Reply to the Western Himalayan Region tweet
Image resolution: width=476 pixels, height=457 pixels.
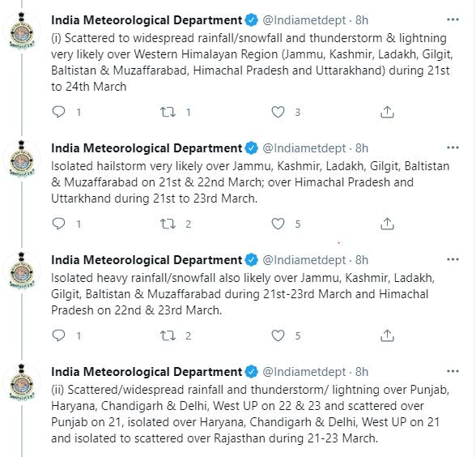[x=58, y=112]
